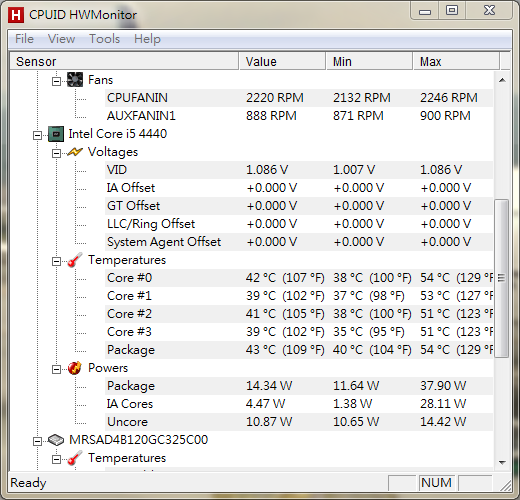Click the Sensor column header
Screen dimensions: 520x500
(124, 61)
